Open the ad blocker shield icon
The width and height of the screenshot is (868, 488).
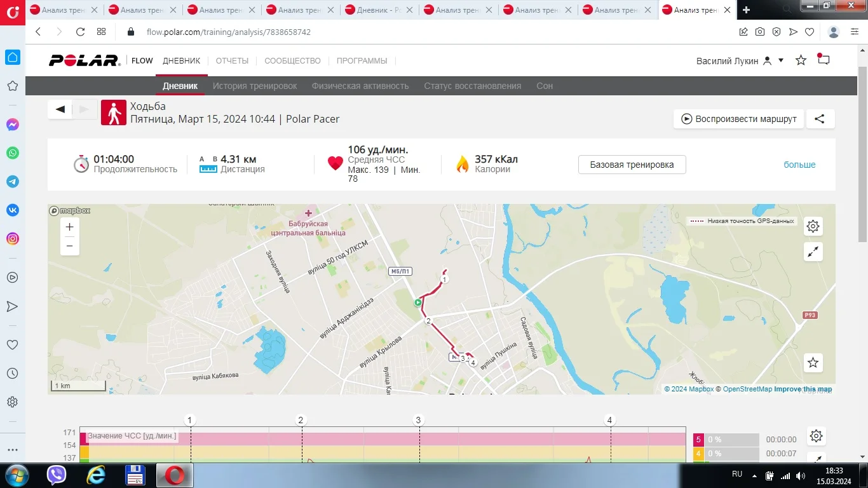776,32
